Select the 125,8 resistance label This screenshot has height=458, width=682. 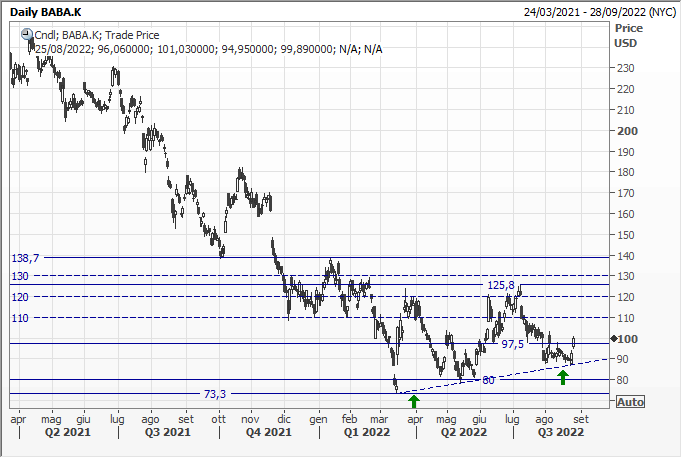pyautogui.click(x=500, y=286)
